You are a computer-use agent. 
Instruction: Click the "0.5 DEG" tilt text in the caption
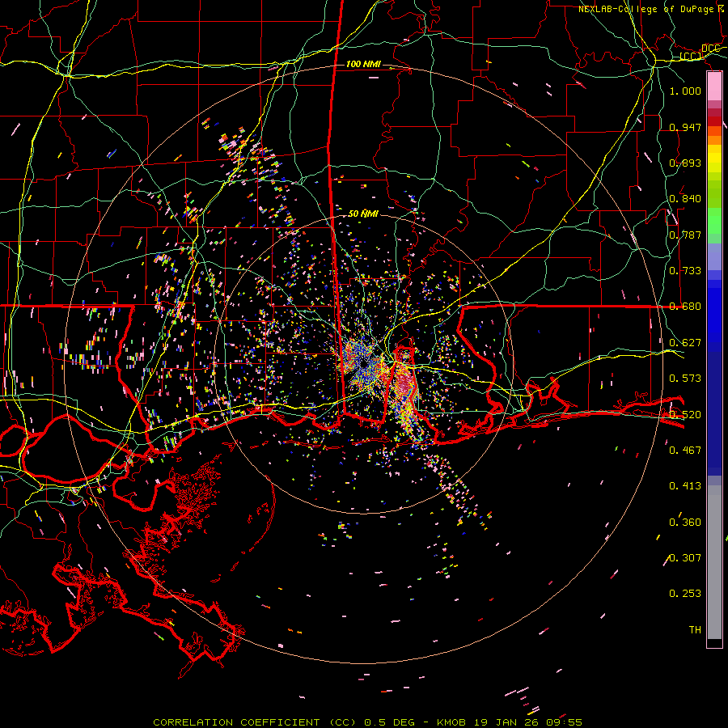(392, 722)
